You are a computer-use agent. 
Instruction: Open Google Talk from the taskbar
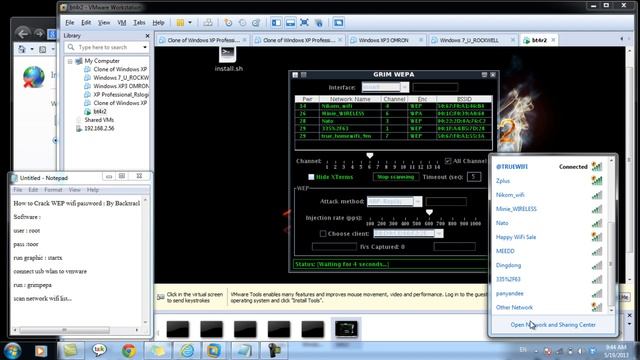coord(99,351)
